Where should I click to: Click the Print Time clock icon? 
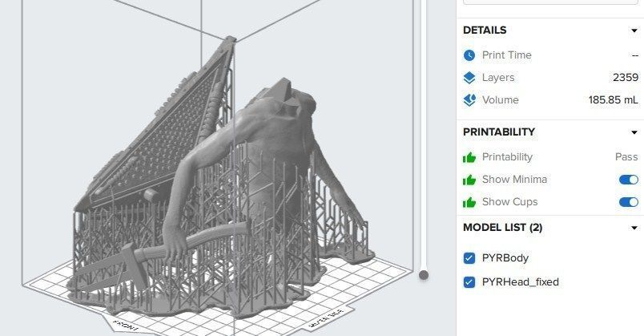(x=469, y=55)
